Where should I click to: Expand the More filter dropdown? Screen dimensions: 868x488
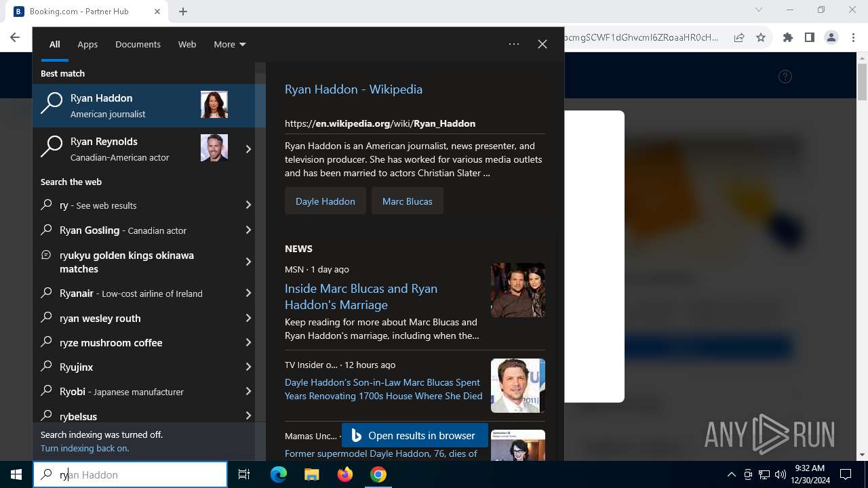click(229, 45)
